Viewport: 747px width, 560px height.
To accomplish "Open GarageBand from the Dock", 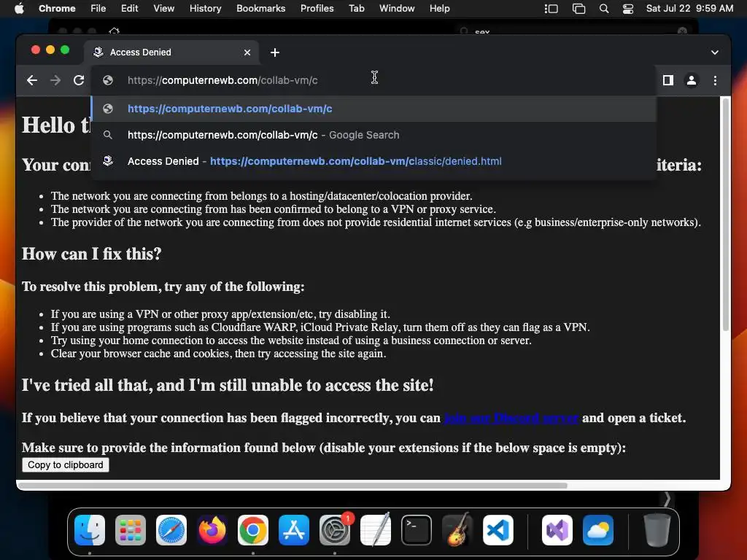I will pyautogui.click(x=457, y=530).
